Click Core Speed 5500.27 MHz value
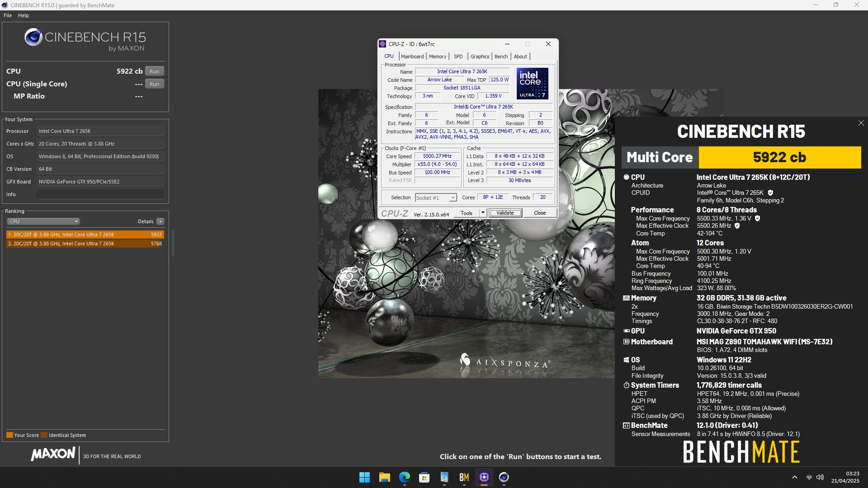This screenshot has height=488, width=868. point(437,156)
